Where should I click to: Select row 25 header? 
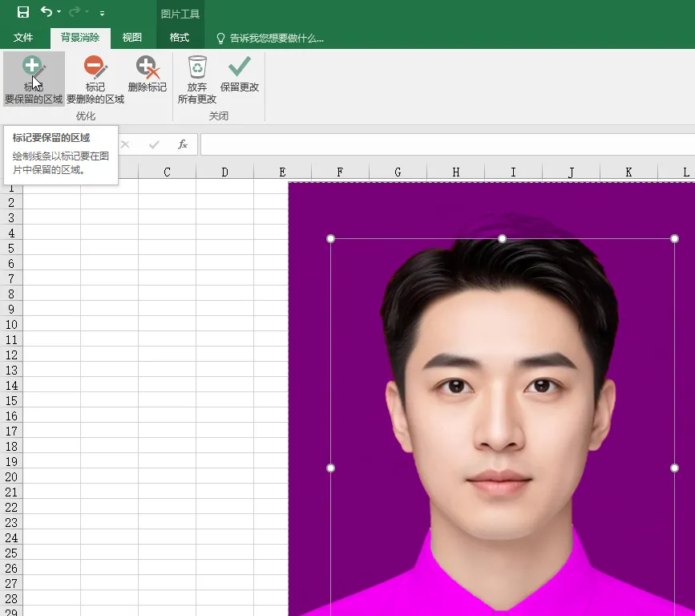[11, 553]
